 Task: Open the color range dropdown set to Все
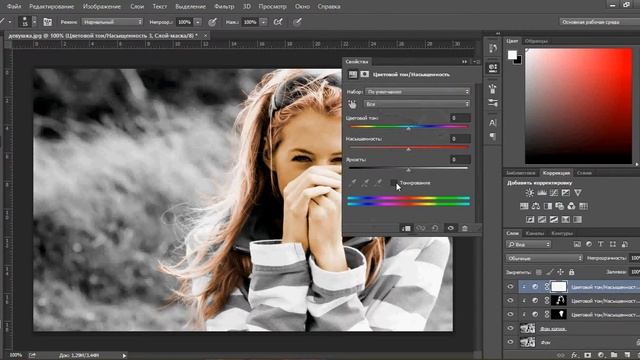418,104
